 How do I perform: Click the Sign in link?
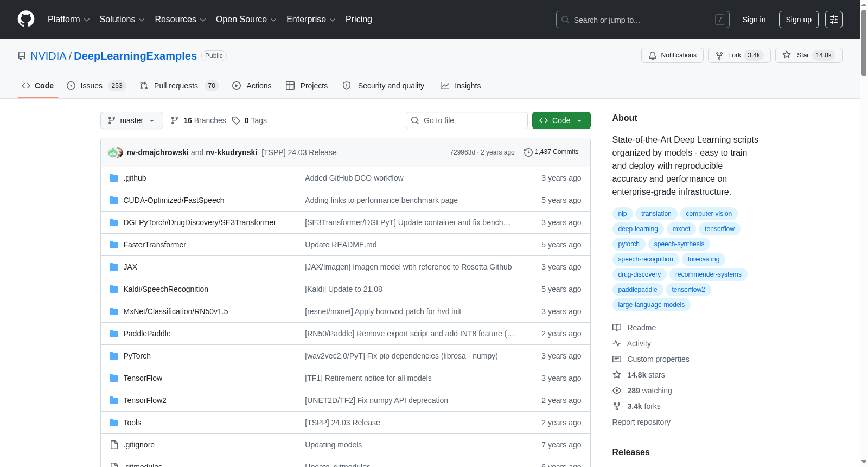(754, 20)
